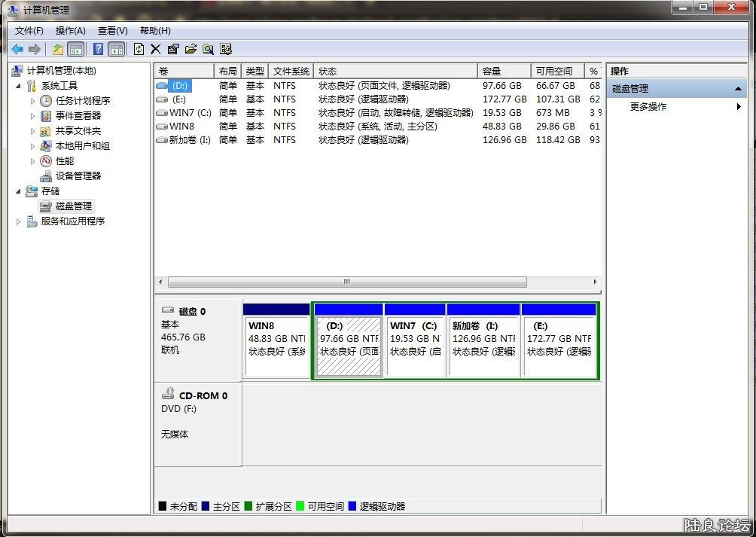Click the blue Back arrow in toolbar
Image resolution: width=756 pixels, height=537 pixels.
click(17, 49)
